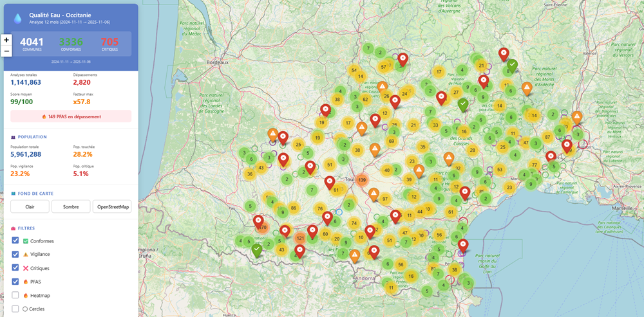Click the orange 121 cluster marker
The image size is (644, 317).
(300, 238)
